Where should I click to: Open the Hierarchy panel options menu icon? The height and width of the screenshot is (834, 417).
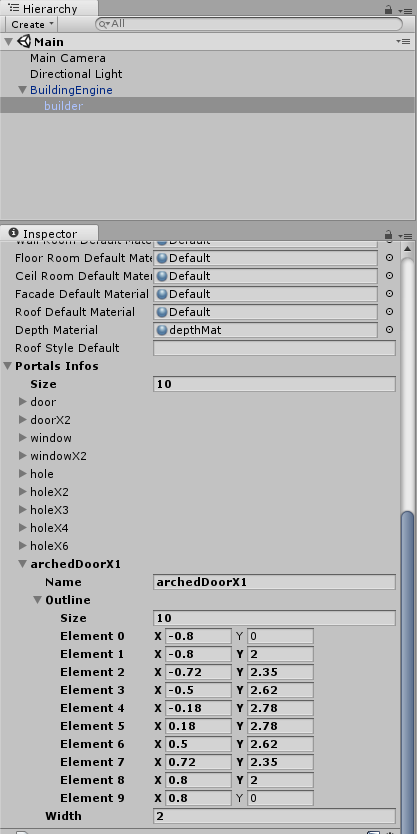405,10
